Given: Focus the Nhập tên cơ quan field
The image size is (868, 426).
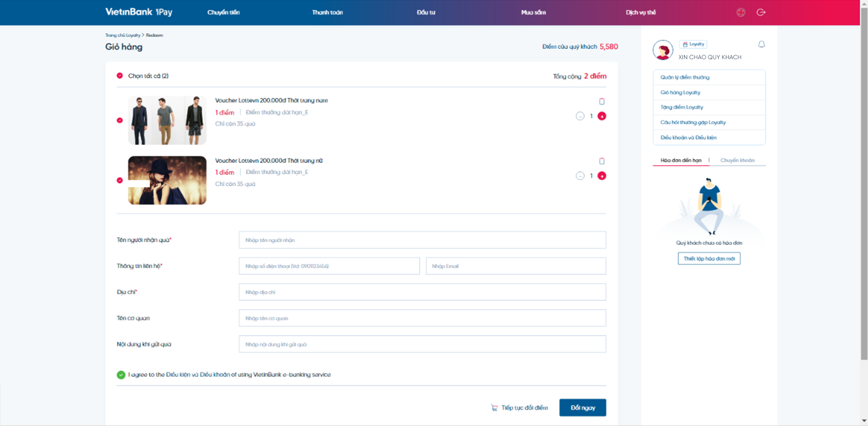Looking at the screenshot, I should click(422, 318).
